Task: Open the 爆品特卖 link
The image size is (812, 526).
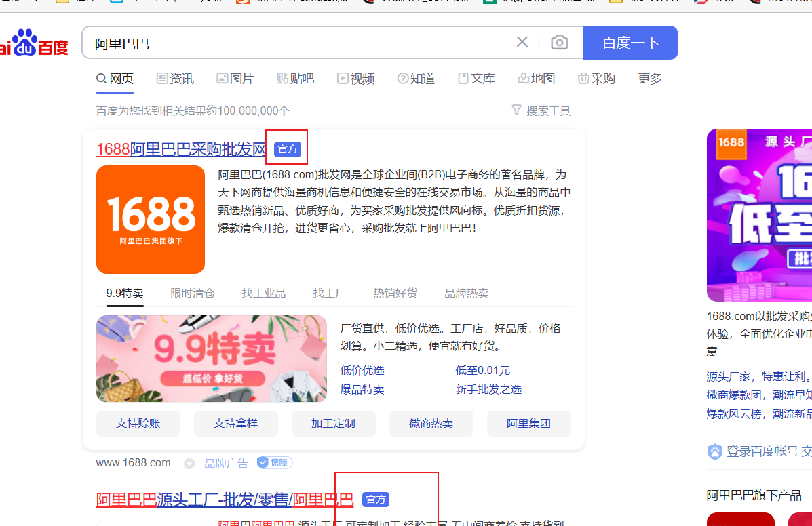Action: coord(362,390)
